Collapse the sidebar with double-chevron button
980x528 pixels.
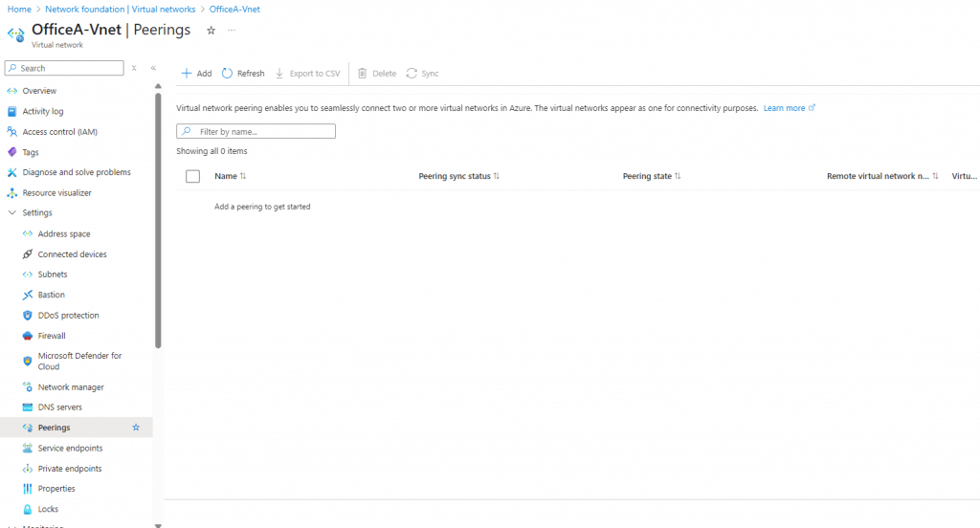153,68
